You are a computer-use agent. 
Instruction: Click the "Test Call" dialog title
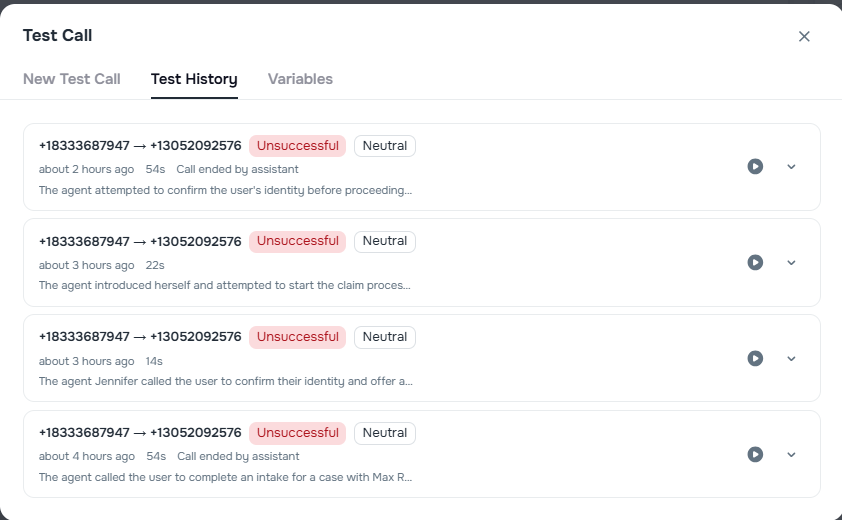[58, 36]
